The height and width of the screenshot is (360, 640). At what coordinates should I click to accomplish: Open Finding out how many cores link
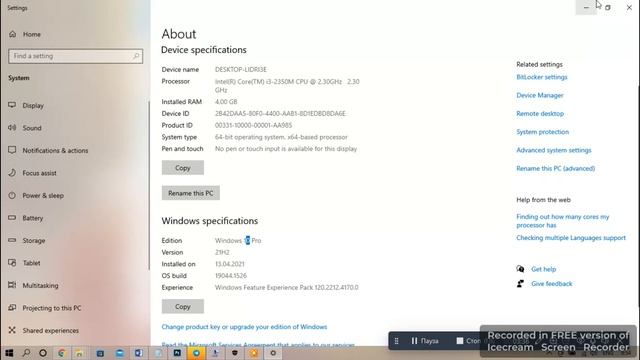[x=562, y=221]
